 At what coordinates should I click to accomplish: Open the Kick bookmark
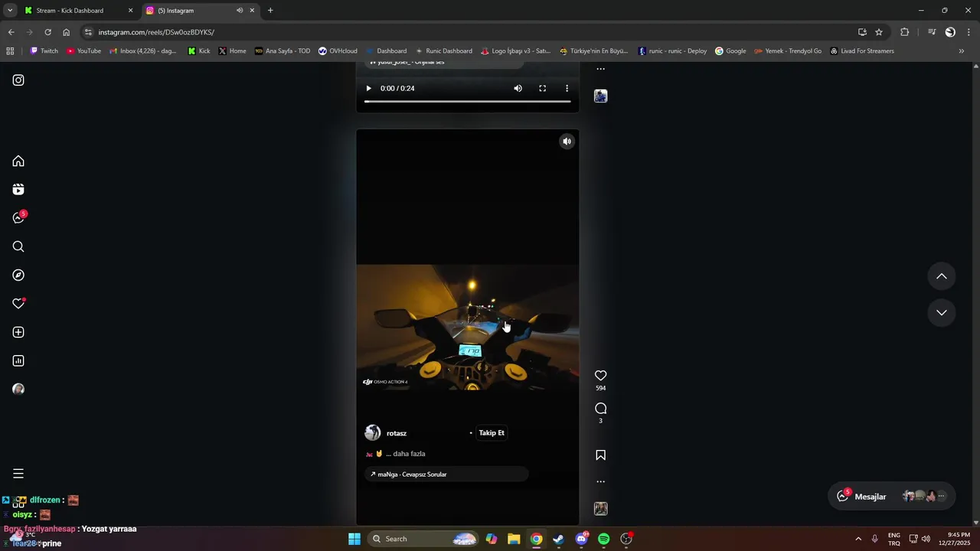point(199,51)
